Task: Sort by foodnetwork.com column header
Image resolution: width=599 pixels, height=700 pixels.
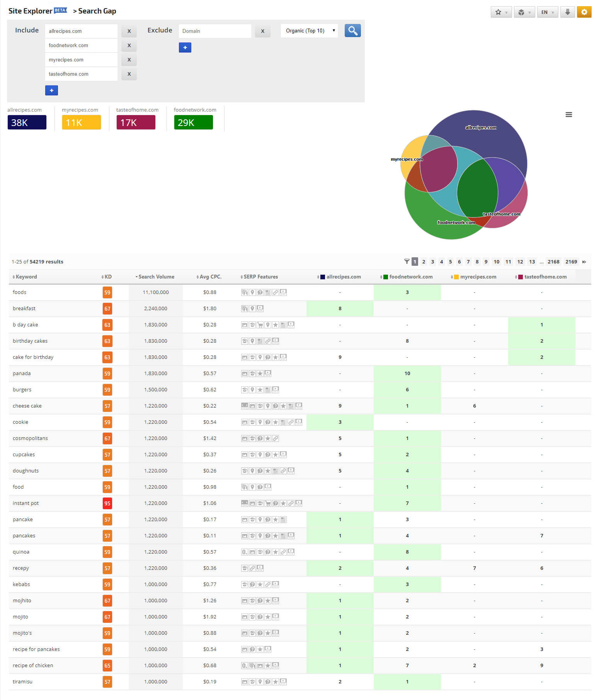Action: [406, 277]
